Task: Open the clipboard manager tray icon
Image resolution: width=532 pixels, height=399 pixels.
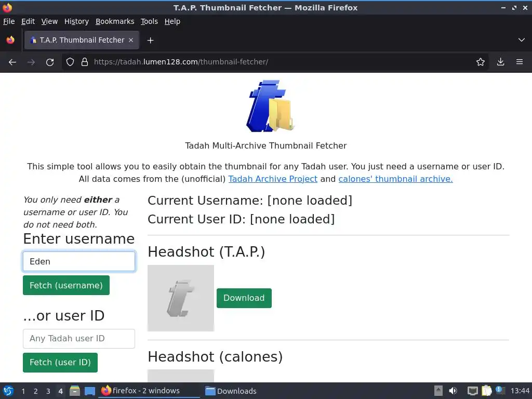Action: click(486, 391)
